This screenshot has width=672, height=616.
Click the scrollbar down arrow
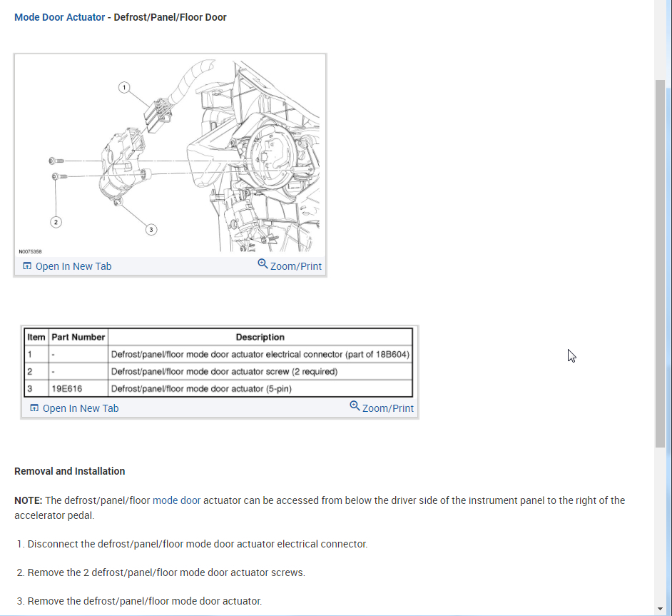pyautogui.click(x=660, y=609)
